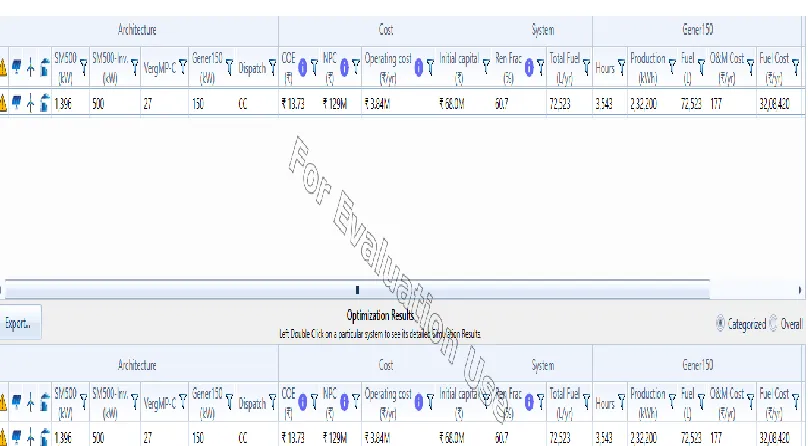Open SM500 (kW) filter in Optimization Results header
Viewport: 808px width, 446px height.
83,403
